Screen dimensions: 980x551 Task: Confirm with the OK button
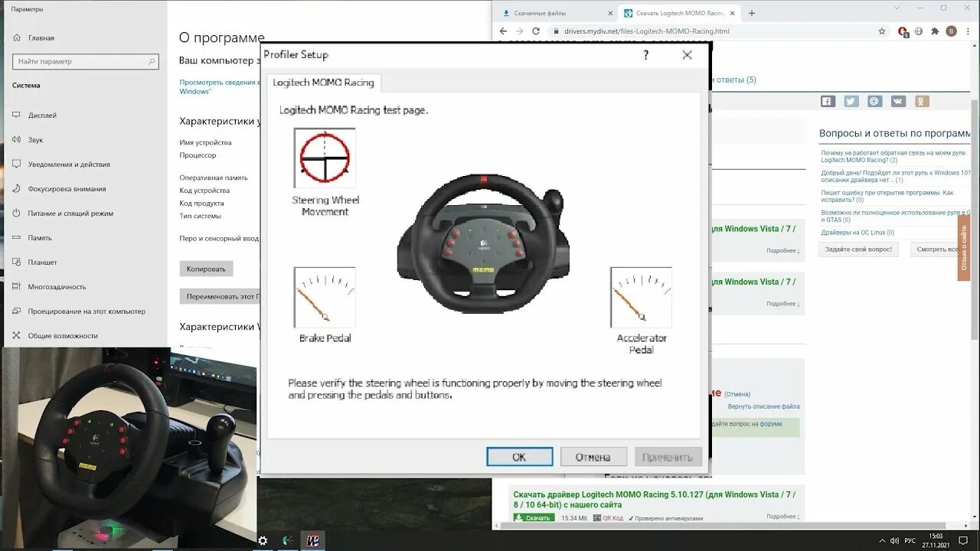tap(519, 457)
